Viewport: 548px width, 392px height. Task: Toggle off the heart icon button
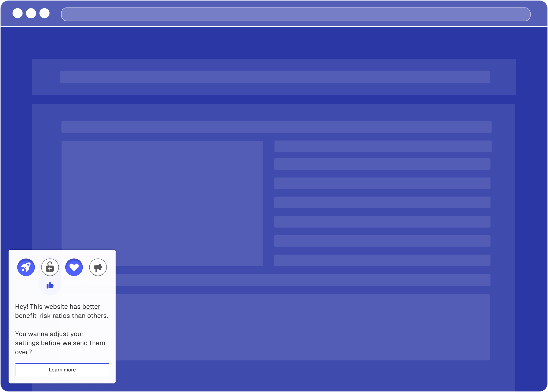click(74, 267)
